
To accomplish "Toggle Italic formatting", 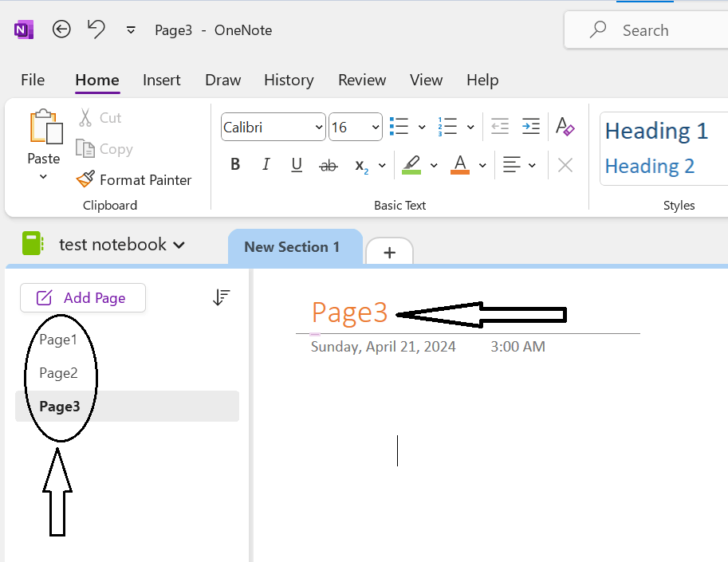I will (x=266, y=164).
